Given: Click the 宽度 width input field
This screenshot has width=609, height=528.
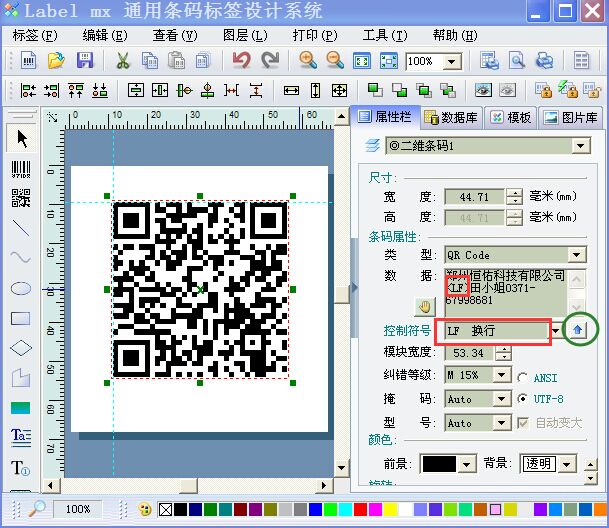Looking at the screenshot, I should 474,197.
